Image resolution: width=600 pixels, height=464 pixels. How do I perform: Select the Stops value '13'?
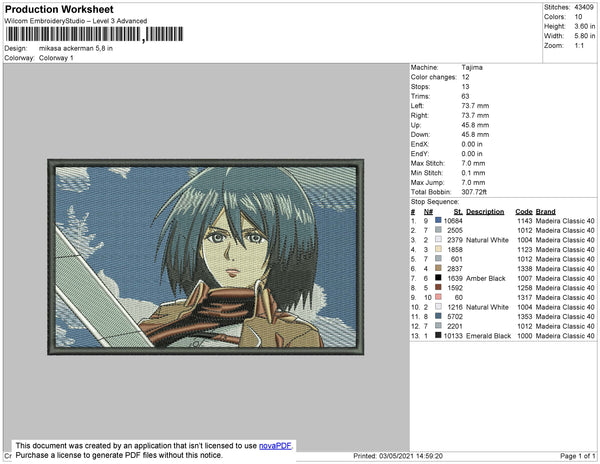point(465,86)
